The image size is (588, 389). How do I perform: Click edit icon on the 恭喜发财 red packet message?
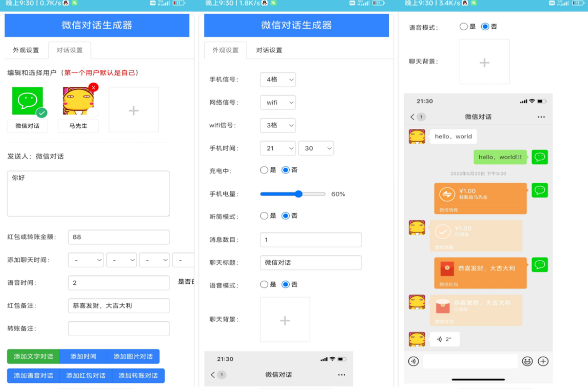tap(540, 265)
